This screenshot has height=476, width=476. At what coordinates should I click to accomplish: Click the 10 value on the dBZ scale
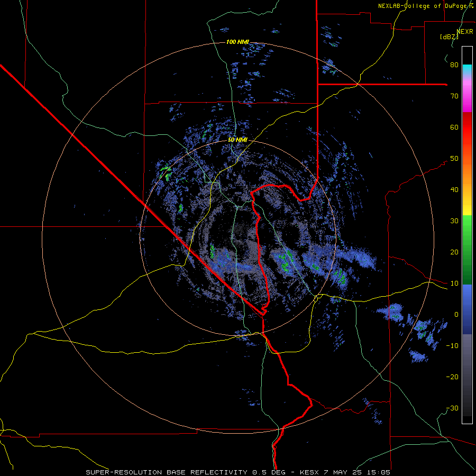[x=454, y=283]
